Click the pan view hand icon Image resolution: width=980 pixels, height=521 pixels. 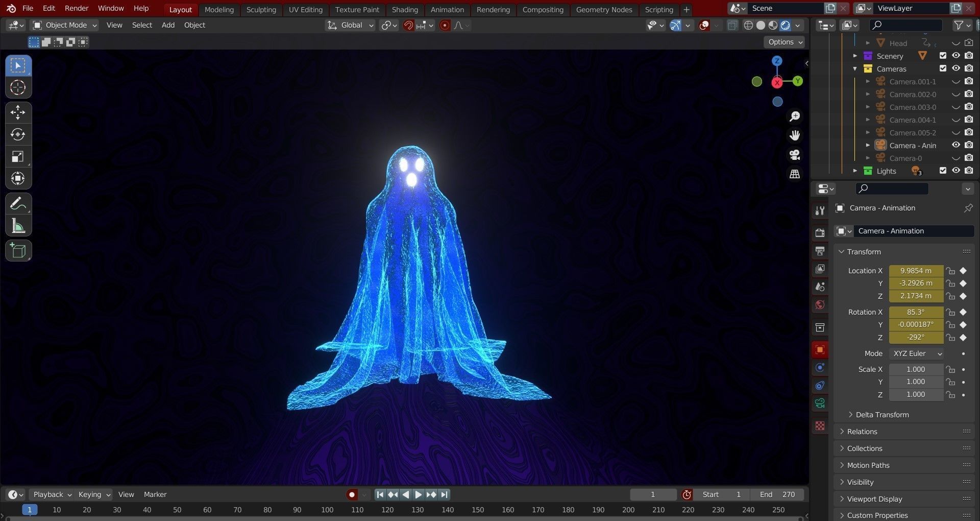point(795,135)
